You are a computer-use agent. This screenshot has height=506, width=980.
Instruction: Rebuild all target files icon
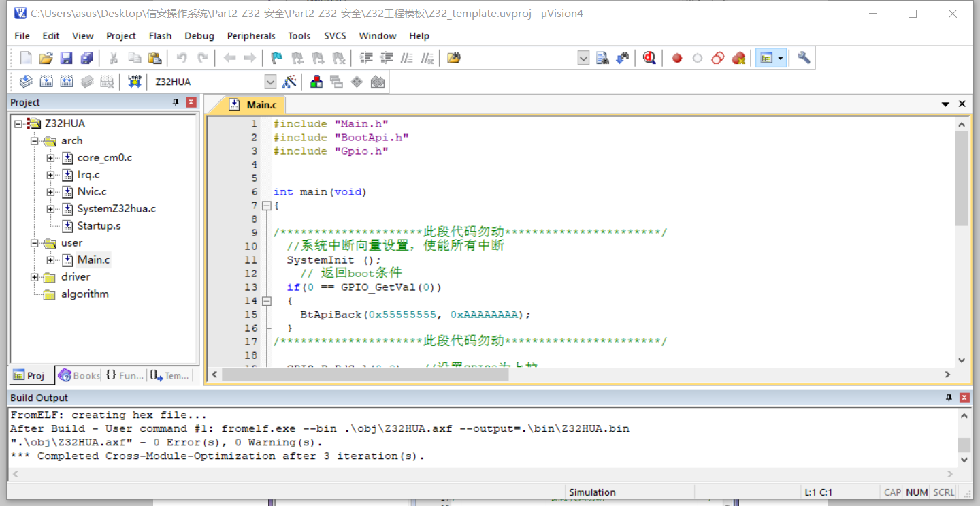click(x=66, y=82)
